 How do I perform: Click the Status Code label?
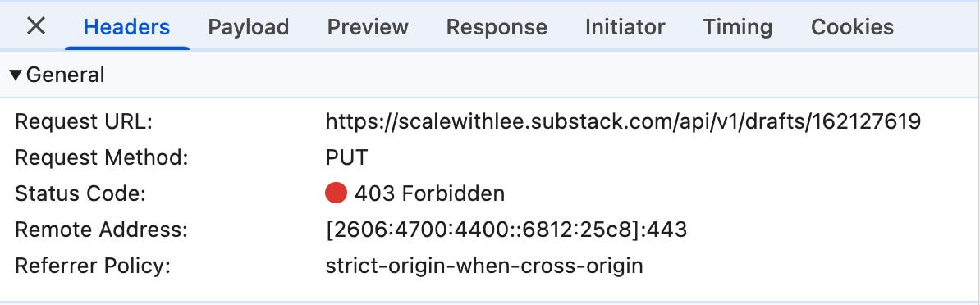[80, 193]
